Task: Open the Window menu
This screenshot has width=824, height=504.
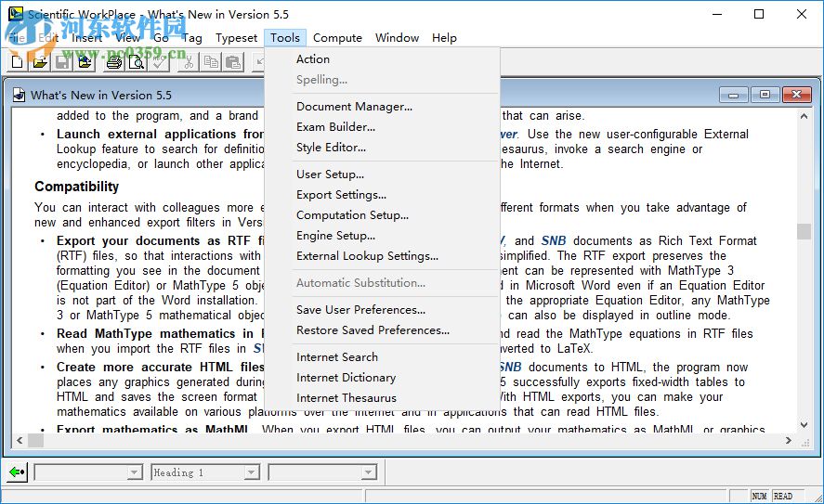Action: click(x=397, y=38)
